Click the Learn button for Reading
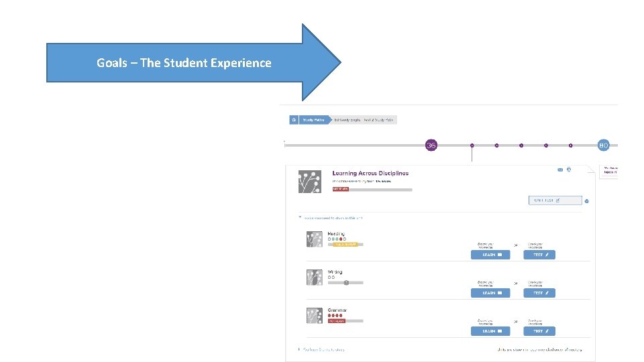The height and width of the screenshot is (362, 644). coord(490,255)
